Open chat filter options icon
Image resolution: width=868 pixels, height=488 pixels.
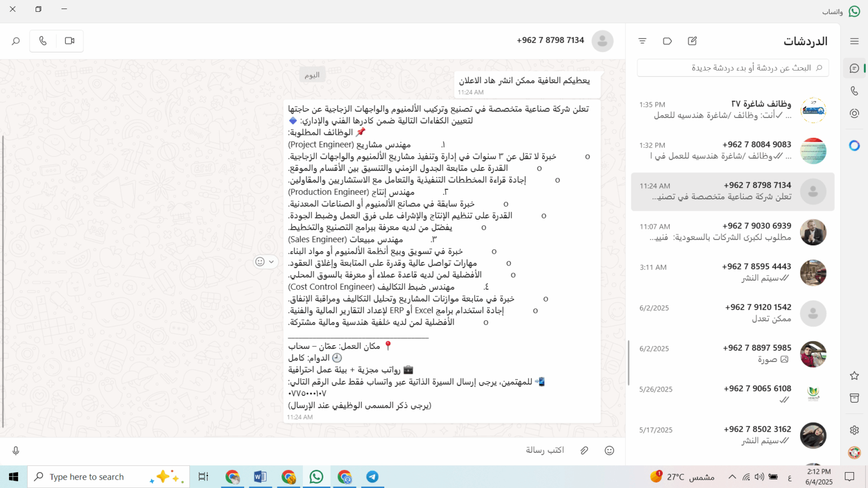pos(643,41)
